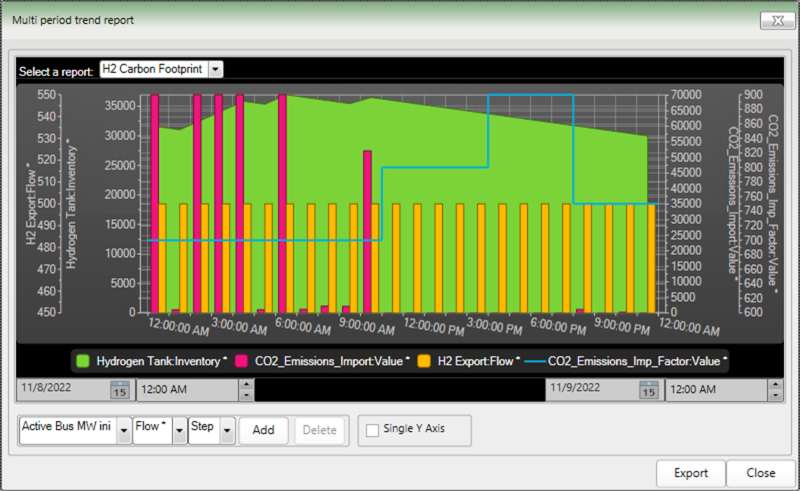Click the Close button

click(x=761, y=473)
